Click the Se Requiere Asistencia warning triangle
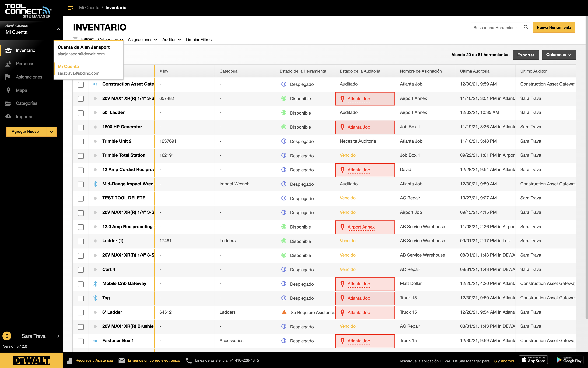Viewport: 588px width, 368px height. [284, 312]
